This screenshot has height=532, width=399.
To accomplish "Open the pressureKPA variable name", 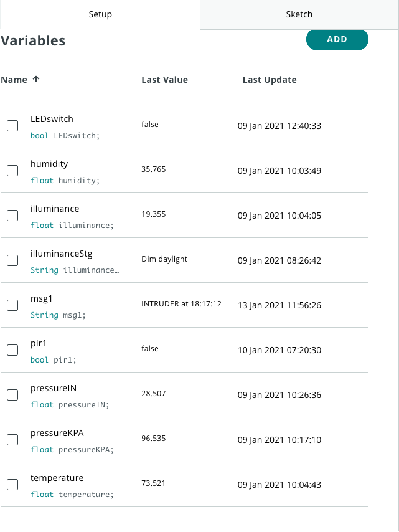I will click(56, 433).
